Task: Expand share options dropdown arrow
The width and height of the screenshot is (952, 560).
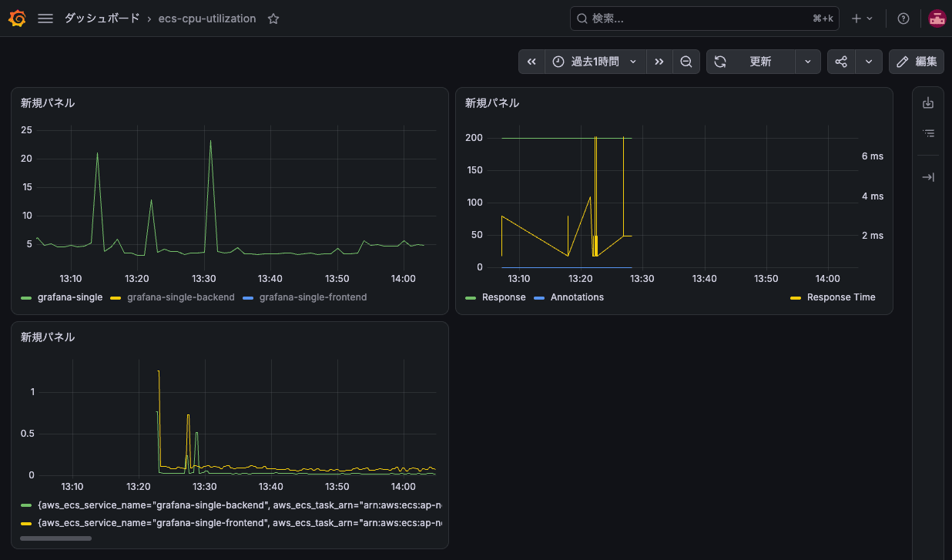Action: pos(868,62)
